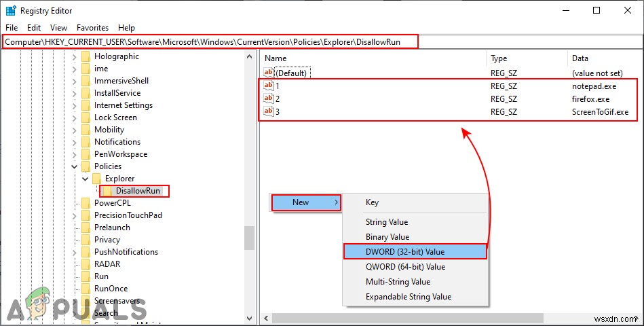The height and width of the screenshot is (326, 644).
Task: Expand the PushNotifications key
Action: [x=75, y=252]
